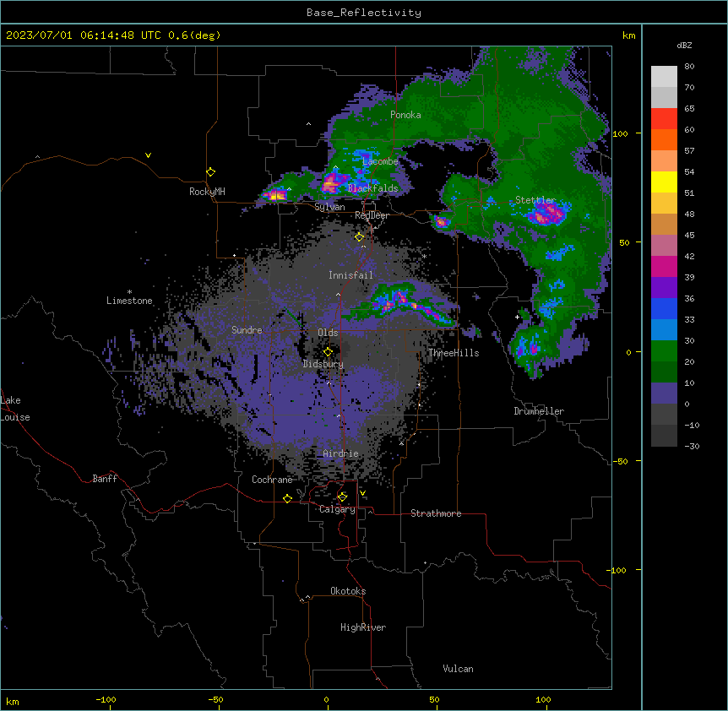Click the Lacombe city label

tap(380, 161)
